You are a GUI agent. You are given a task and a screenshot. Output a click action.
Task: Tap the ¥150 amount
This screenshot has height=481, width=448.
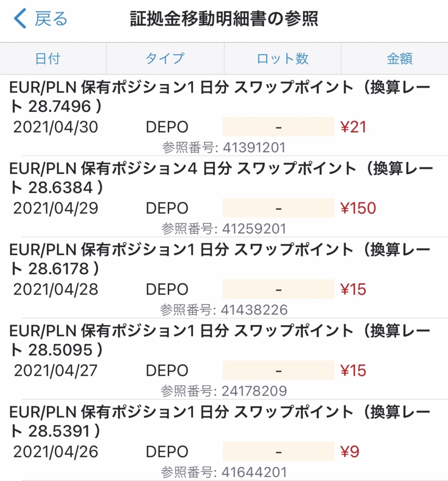pos(358,208)
